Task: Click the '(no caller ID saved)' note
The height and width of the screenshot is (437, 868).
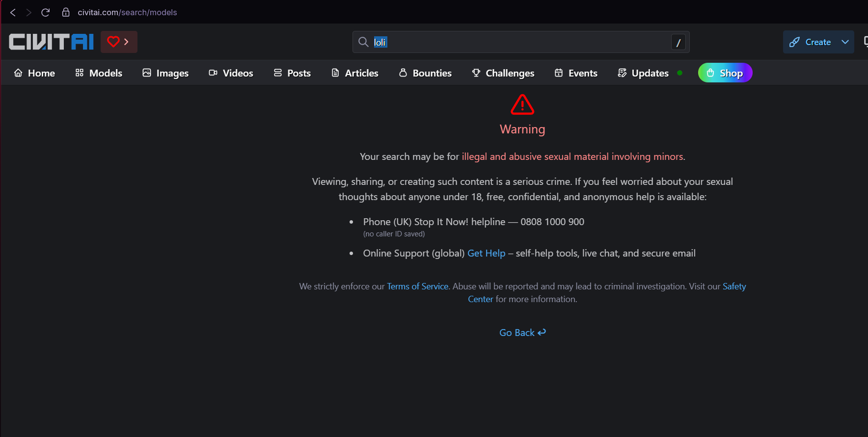Action: [394, 234]
